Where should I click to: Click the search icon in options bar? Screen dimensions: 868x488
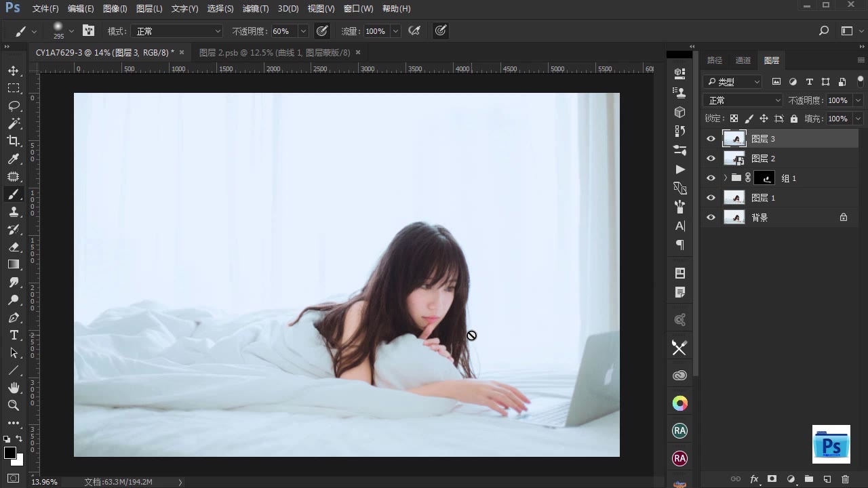point(824,31)
